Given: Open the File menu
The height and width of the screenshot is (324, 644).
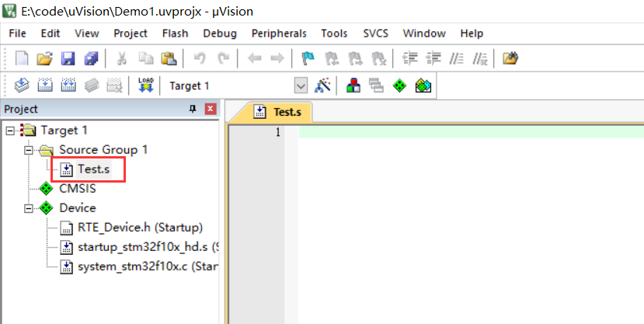Looking at the screenshot, I should (17, 33).
